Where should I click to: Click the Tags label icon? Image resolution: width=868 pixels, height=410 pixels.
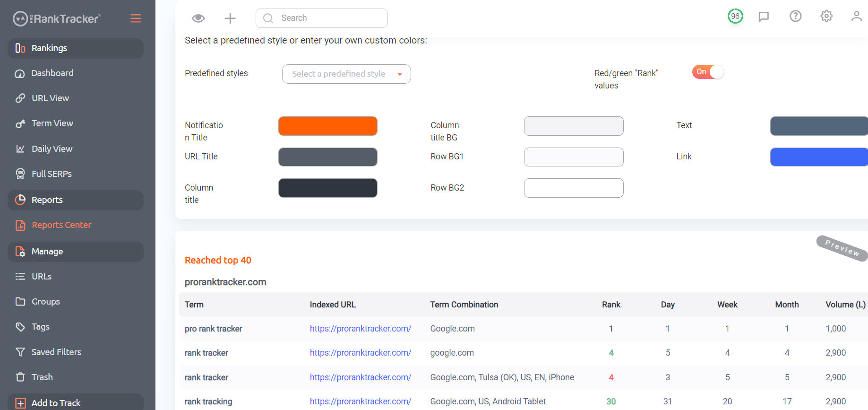coord(20,327)
